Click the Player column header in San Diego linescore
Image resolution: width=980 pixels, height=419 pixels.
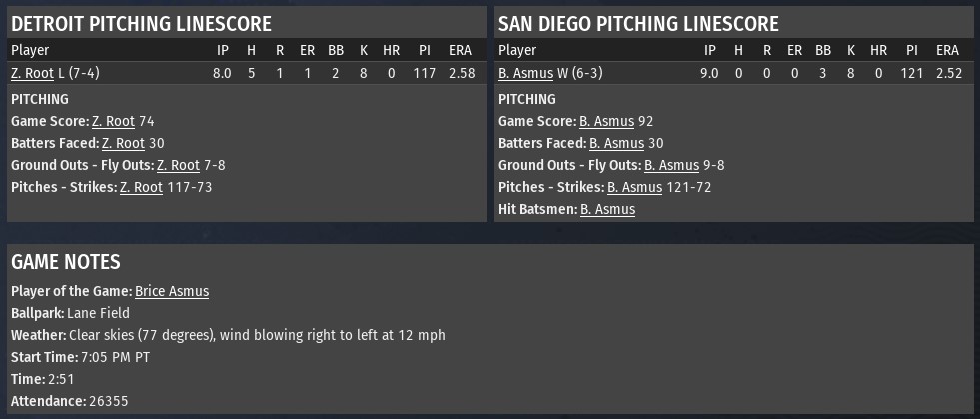516,50
